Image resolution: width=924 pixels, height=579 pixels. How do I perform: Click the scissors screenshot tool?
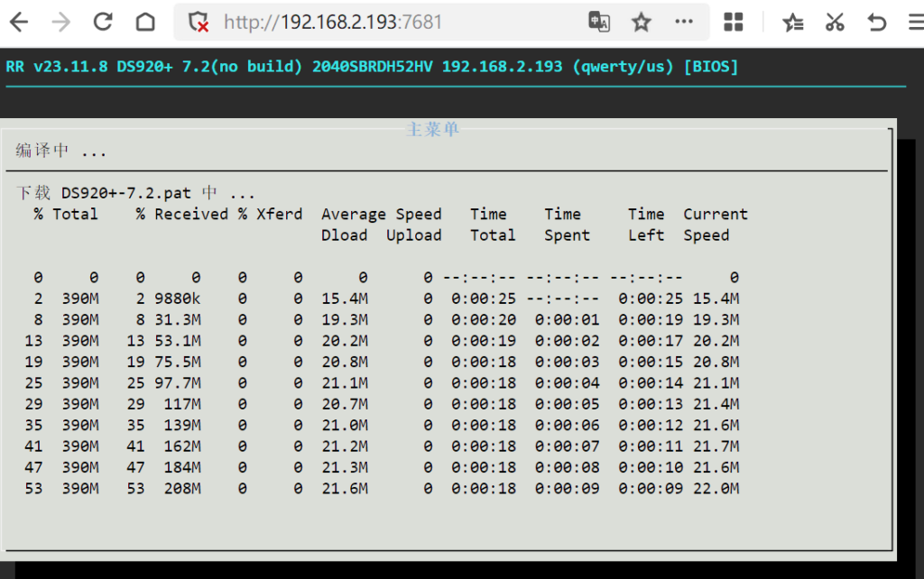[x=835, y=23]
